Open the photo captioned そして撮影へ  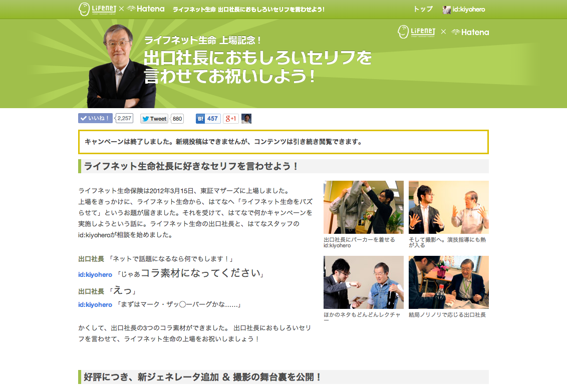[x=449, y=207]
